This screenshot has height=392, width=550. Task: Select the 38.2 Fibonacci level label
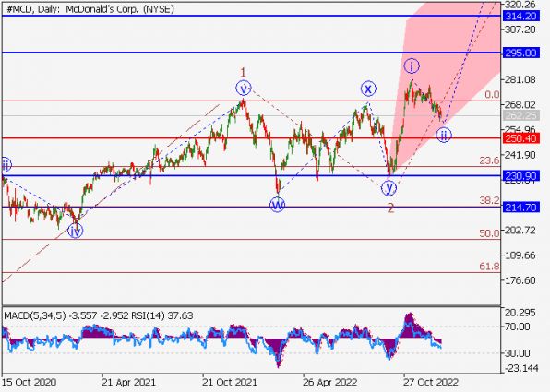(489, 200)
